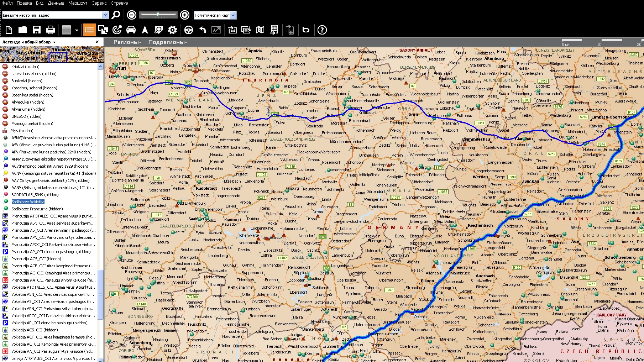Screen dimensions: 644x362
Task: Select UNESCO (hidden) legend row
Action: 26,116
